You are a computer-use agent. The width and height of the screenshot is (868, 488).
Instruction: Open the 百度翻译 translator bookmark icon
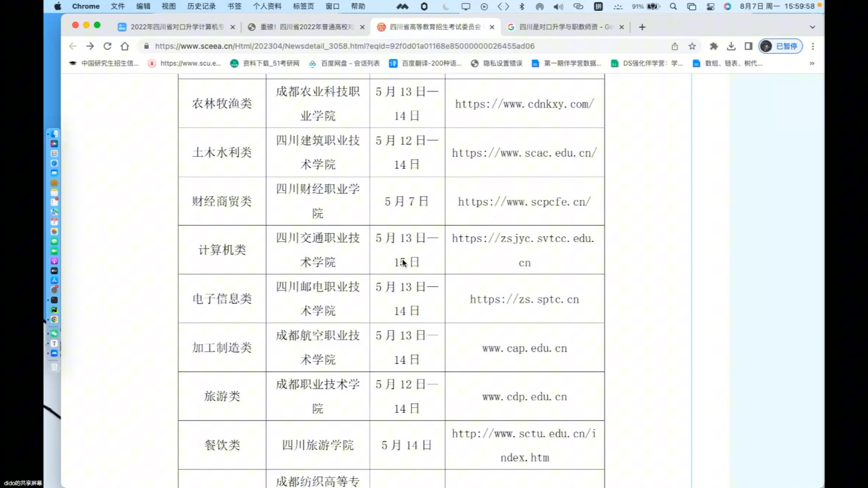[x=392, y=64]
